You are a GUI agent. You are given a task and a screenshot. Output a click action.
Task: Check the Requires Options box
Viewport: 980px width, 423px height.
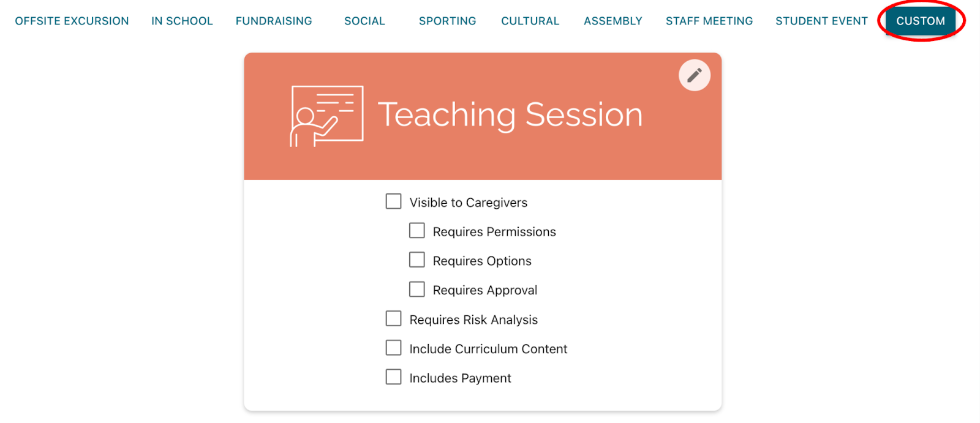417,260
